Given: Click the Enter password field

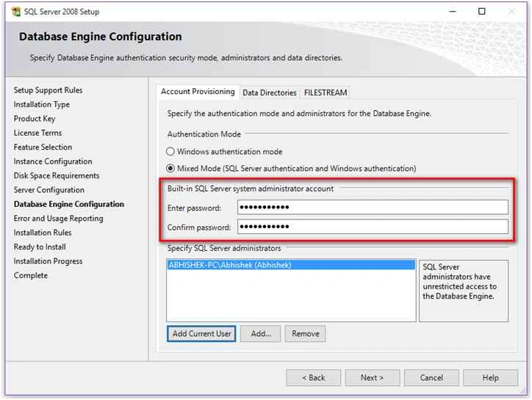Looking at the screenshot, I should click(373, 207).
